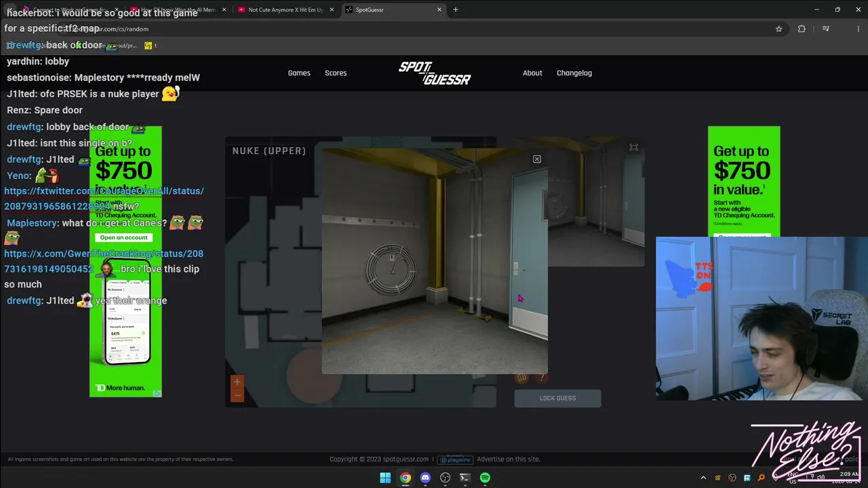Image resolution: width=868 pixels, height=488 pixels.
Task: Open Spotify from the taskbar
Action: coord(485,478)
